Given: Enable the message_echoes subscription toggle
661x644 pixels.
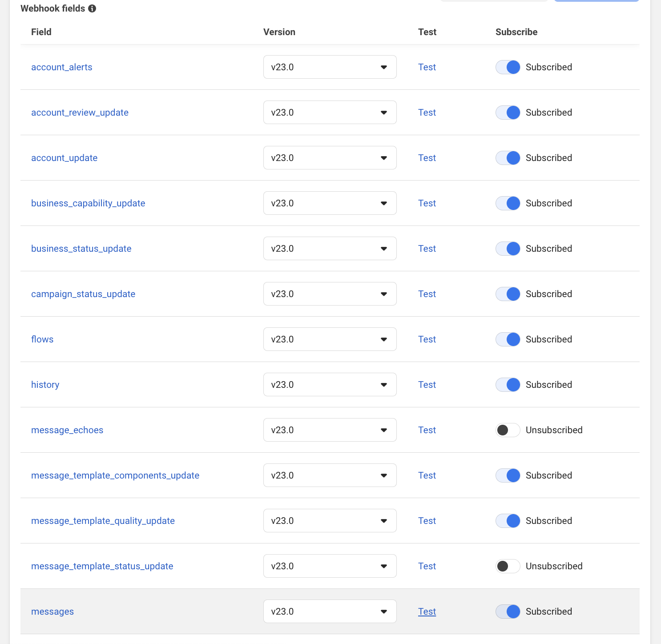Looking at the screenshot, I should click(508, 430).
